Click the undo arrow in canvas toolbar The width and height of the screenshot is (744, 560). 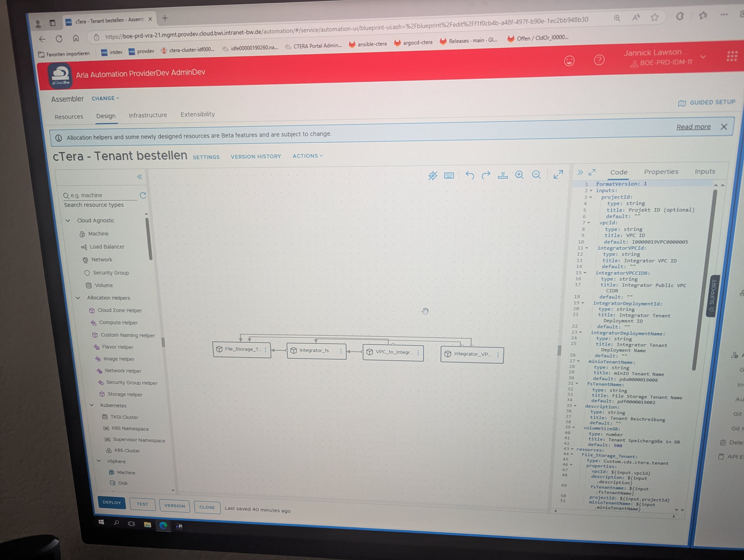(470, 175)
